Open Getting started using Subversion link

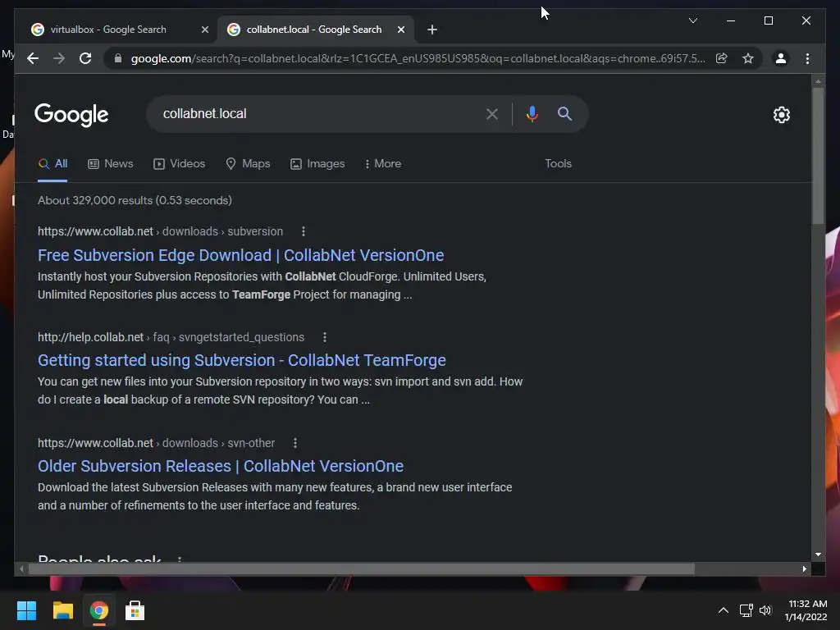pyautogui.click(x=242, y=361)
